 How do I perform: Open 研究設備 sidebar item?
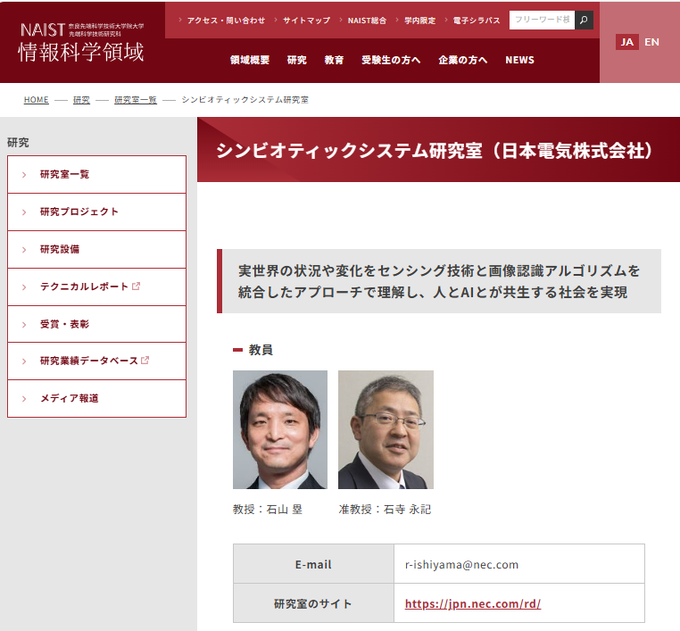97,249
